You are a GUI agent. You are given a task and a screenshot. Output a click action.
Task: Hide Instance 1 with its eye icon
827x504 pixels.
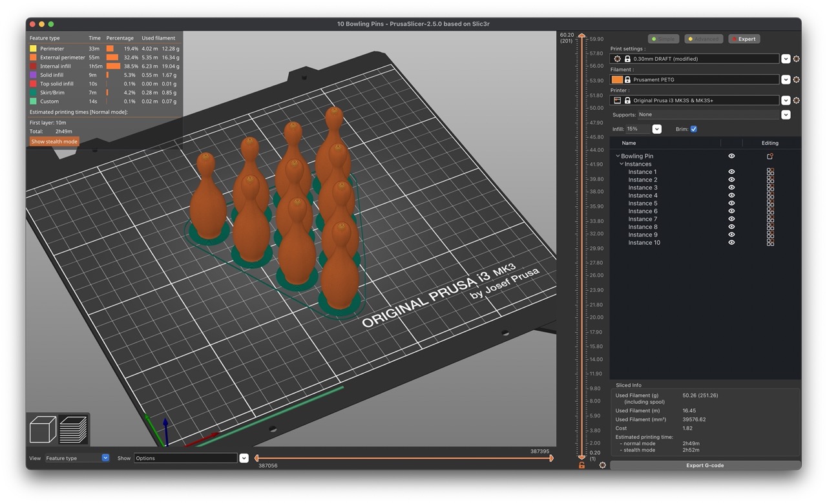click(x=731, y=172)
